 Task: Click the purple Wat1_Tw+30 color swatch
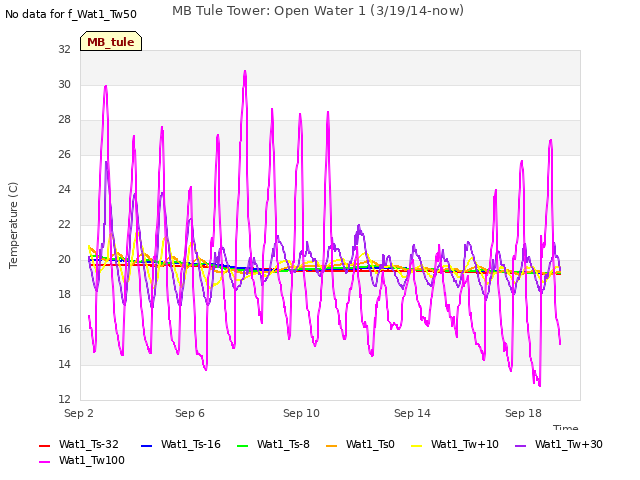coord(520,446)
